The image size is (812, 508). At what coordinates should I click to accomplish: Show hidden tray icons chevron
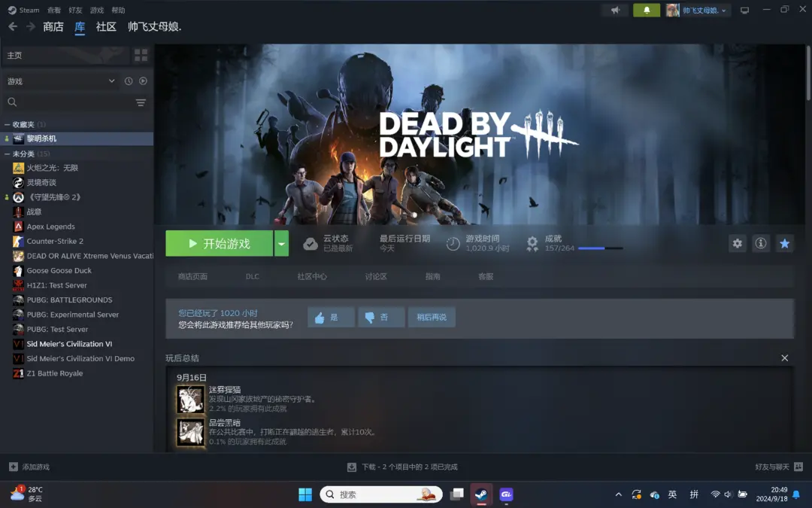click(618, 494)
